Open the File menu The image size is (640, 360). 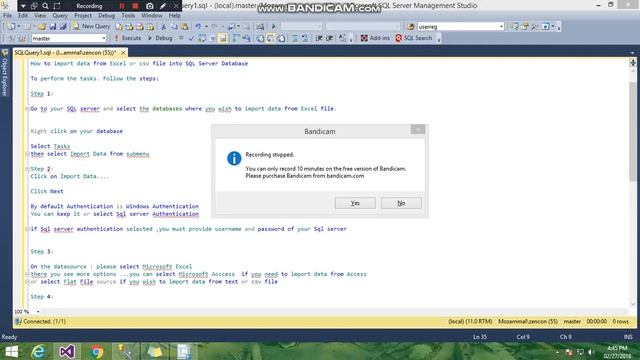(x=7, y=16)
